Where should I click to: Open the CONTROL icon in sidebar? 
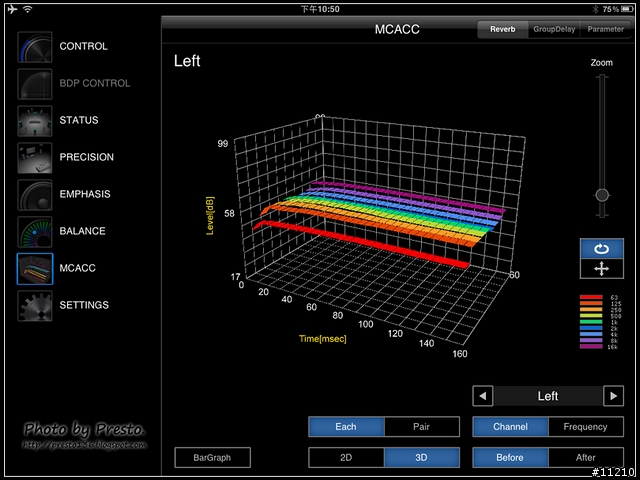35,47
